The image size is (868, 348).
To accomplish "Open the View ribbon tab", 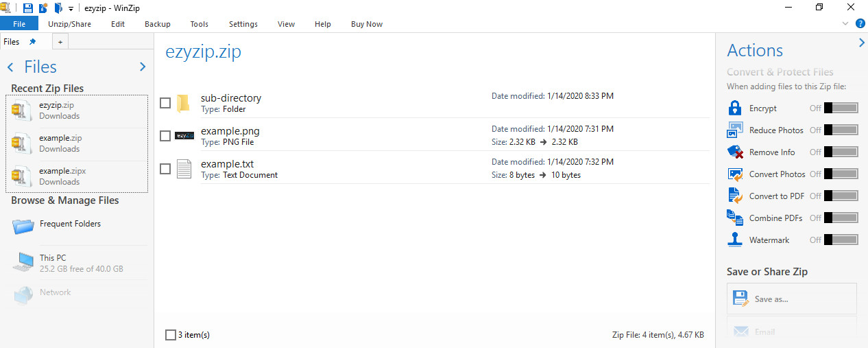I will [287, 24].
